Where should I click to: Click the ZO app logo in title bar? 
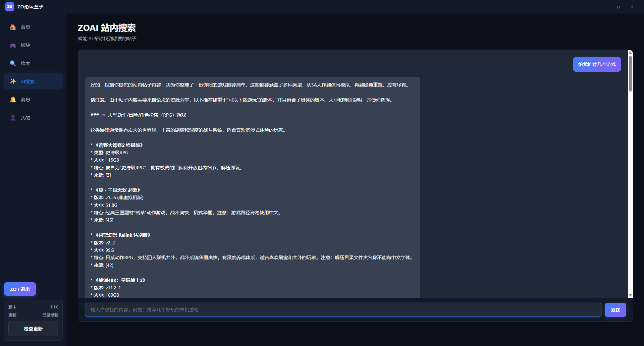(x=10, y=7)
